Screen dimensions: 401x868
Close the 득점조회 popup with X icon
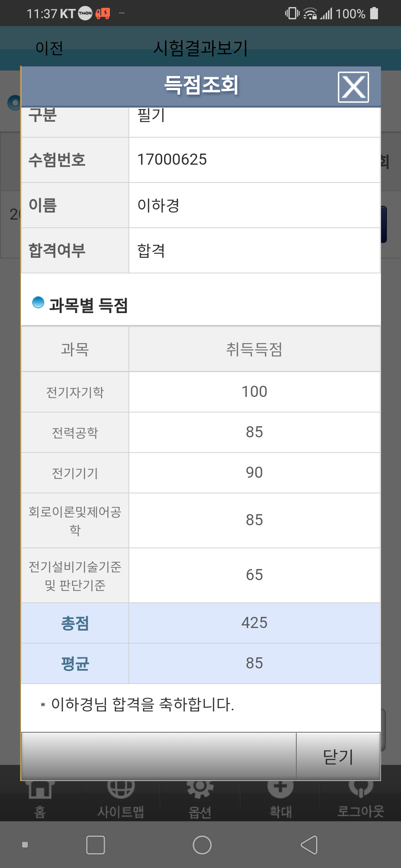353,87
